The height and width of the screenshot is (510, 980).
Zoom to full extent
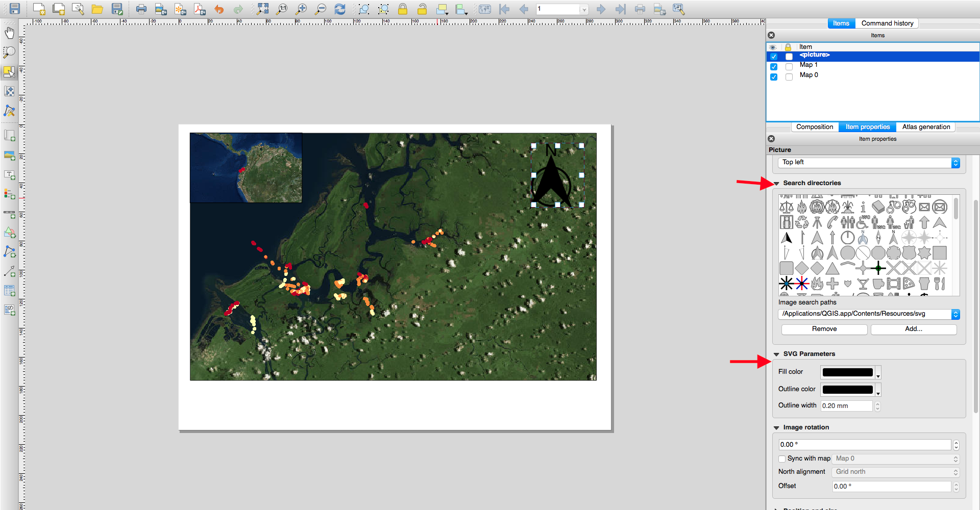click(x=262, y=9)
